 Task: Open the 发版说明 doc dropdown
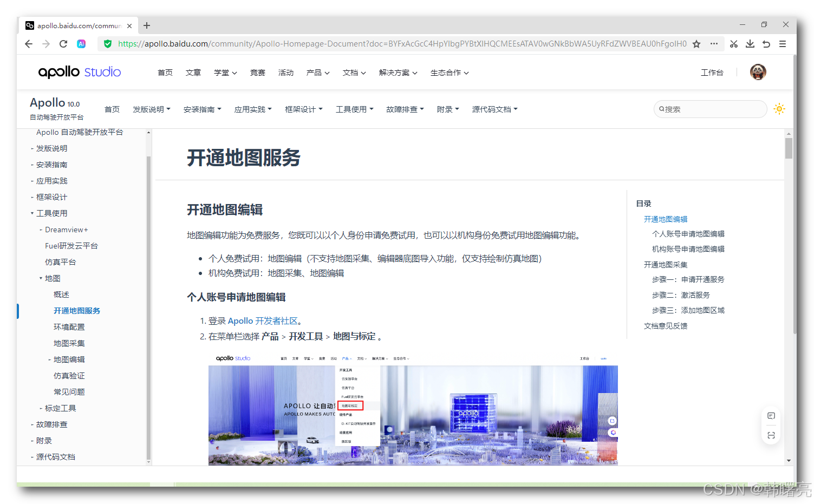coord(152,109)
